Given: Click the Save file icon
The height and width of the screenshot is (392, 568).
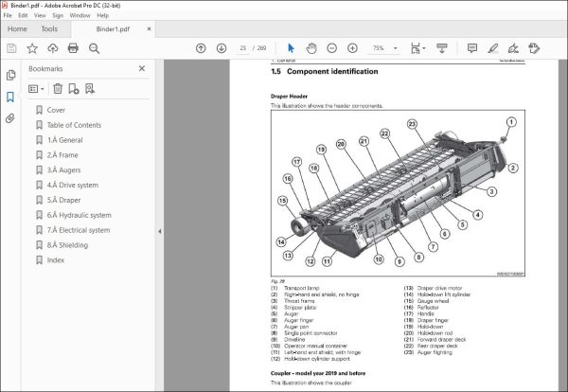Looking at the screenshot, I should coord(11,48).
